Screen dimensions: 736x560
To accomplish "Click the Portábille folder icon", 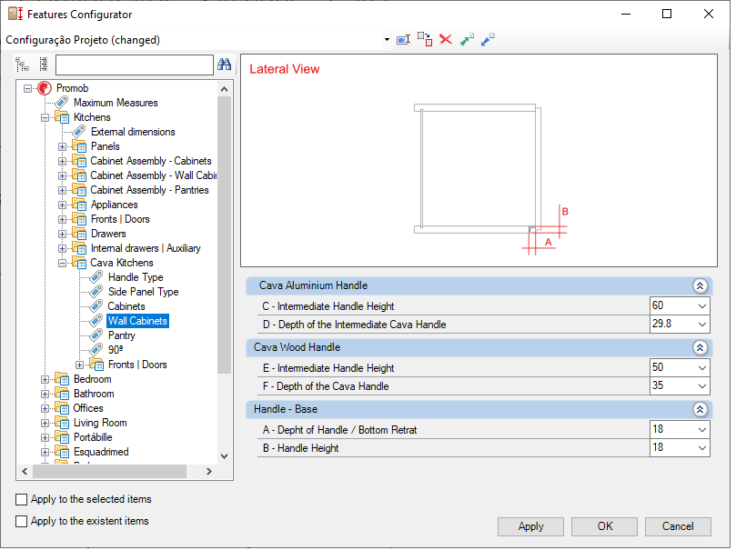I will click(x=62, y=437).
